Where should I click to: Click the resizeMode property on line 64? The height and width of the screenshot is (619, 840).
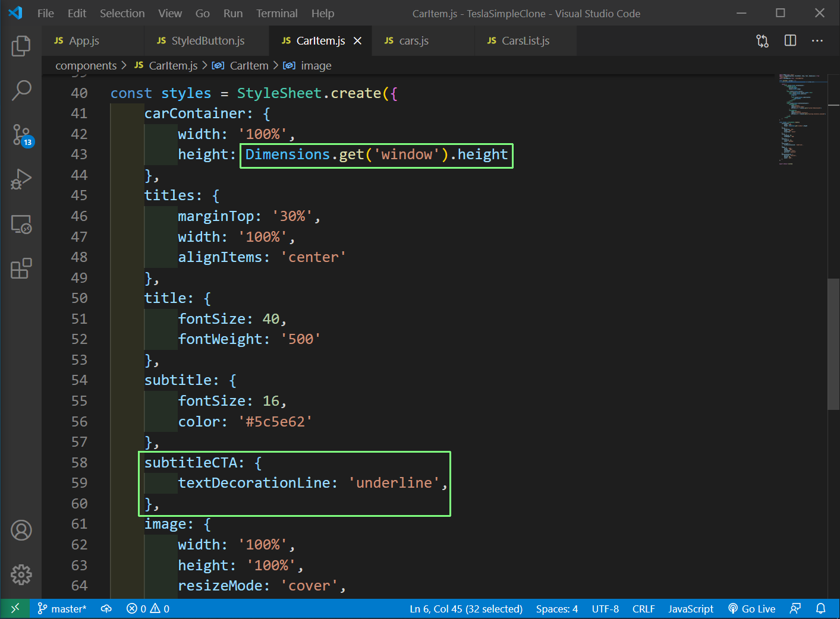(x=220, y=586)
